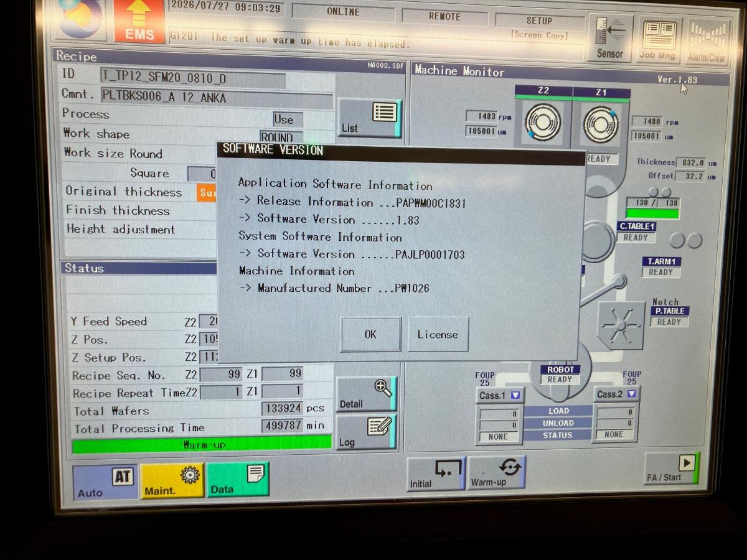
Task: Open License in Software Version dialog
Action: [x=438, y=334]
